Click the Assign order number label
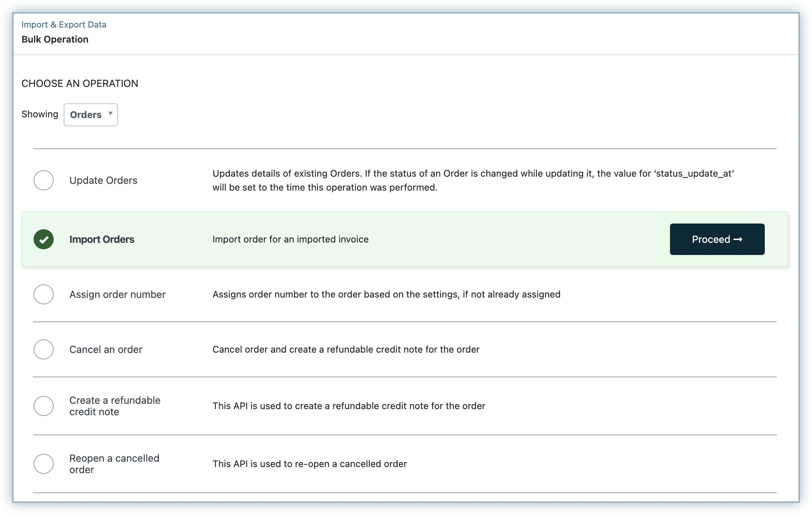The height and width of the screenshot is (515, 812). [x=117, y=294]
